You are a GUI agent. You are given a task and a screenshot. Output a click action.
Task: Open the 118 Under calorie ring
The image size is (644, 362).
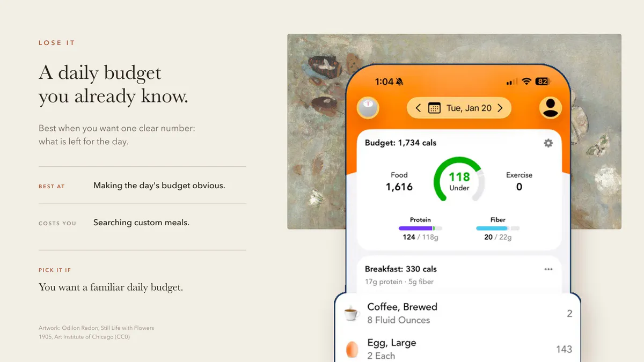point(459,180)
